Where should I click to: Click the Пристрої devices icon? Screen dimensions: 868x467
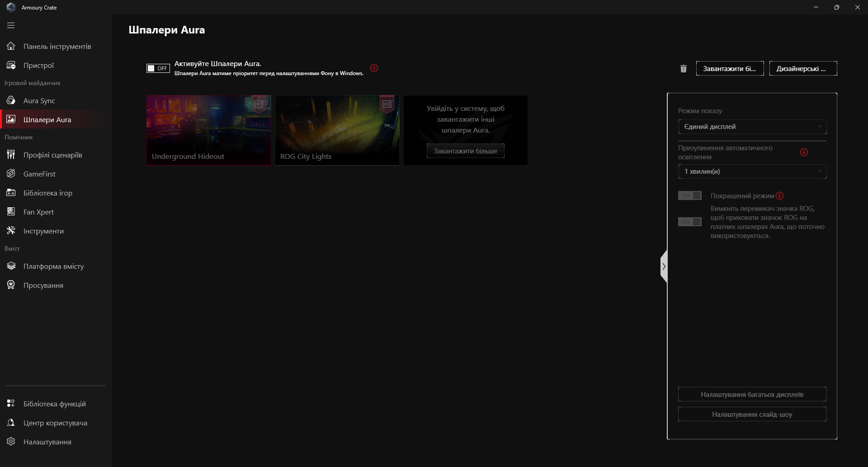click(x=11, y=65)
